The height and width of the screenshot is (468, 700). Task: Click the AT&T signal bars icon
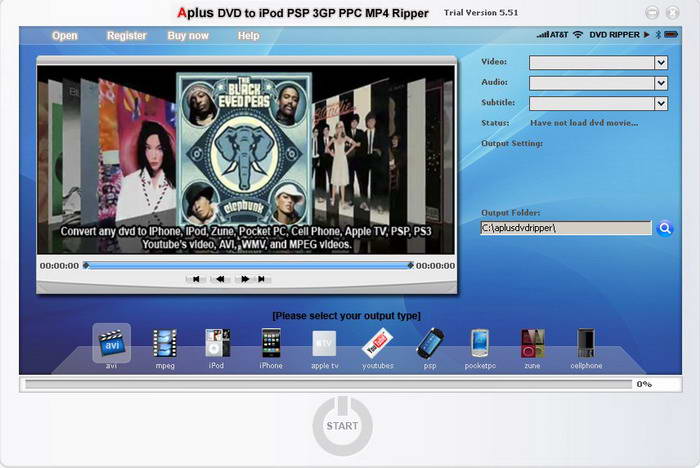coord(542,34)
